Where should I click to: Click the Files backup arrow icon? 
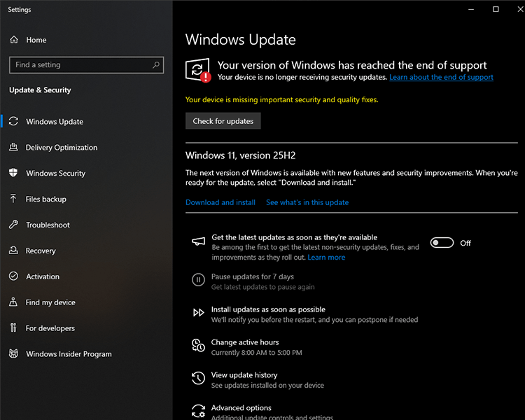[13, 199]
